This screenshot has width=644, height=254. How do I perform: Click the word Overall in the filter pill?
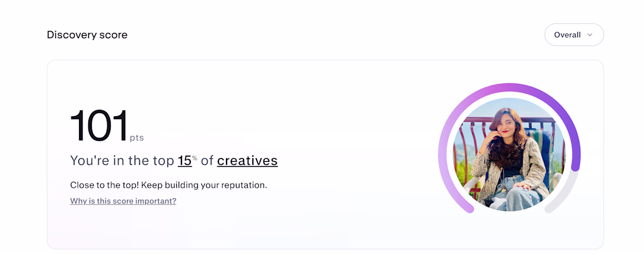tap(567, 35)
